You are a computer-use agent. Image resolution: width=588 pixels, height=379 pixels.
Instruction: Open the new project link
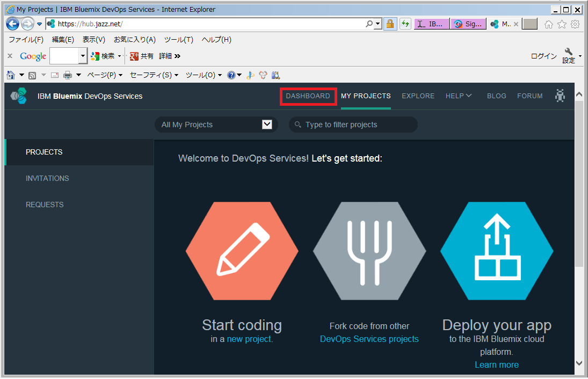coord(250,339)
